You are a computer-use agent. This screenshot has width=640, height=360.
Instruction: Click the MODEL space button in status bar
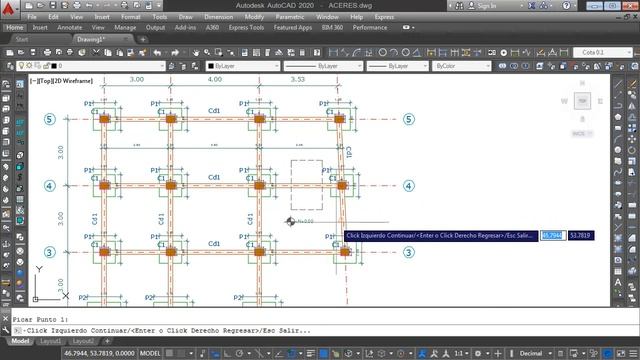pos(150,353)
